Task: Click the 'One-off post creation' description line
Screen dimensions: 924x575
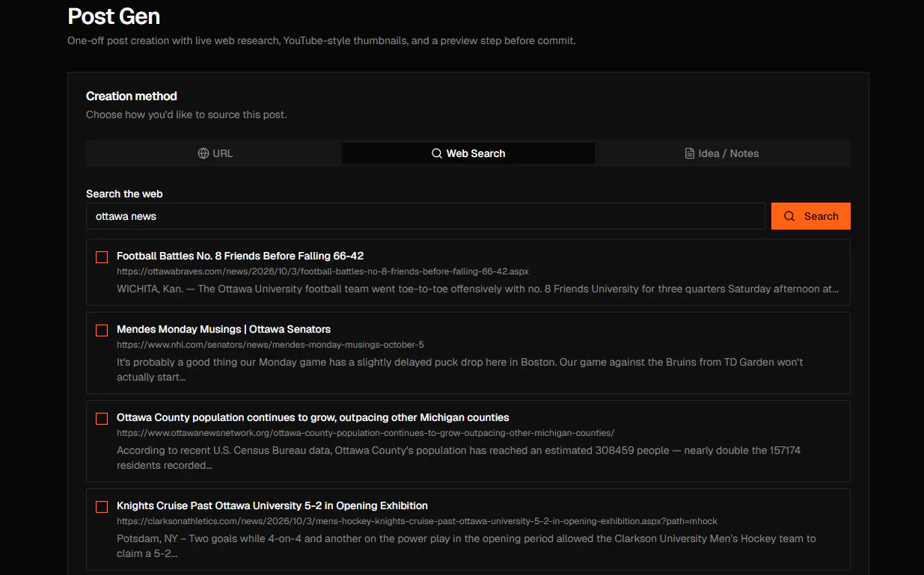Action: click(322, 40)
